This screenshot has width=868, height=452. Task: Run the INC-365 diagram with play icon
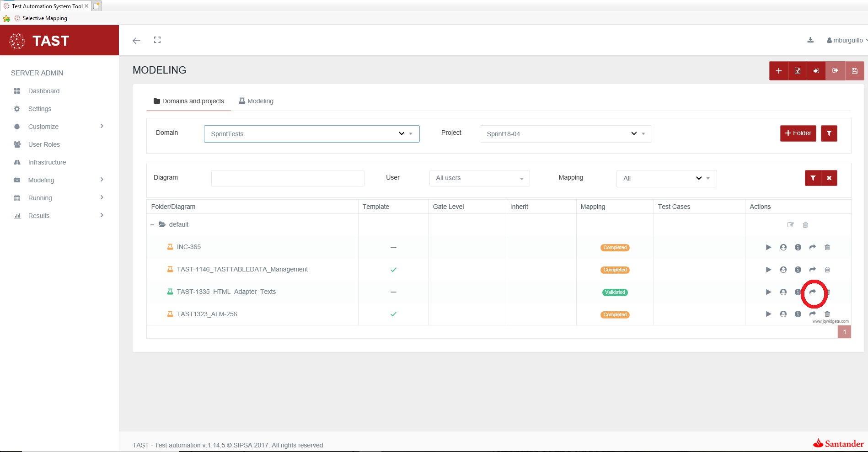coord(768,247)
